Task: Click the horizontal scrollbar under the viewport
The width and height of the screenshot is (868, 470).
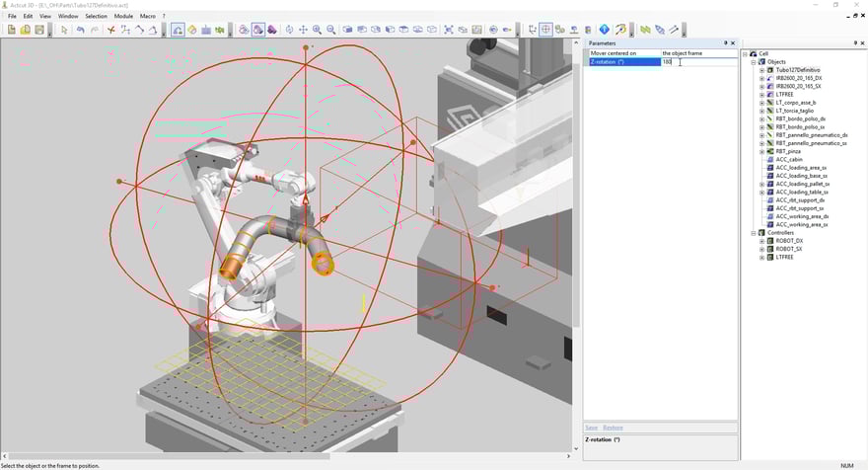Action: tap(168, 456)
